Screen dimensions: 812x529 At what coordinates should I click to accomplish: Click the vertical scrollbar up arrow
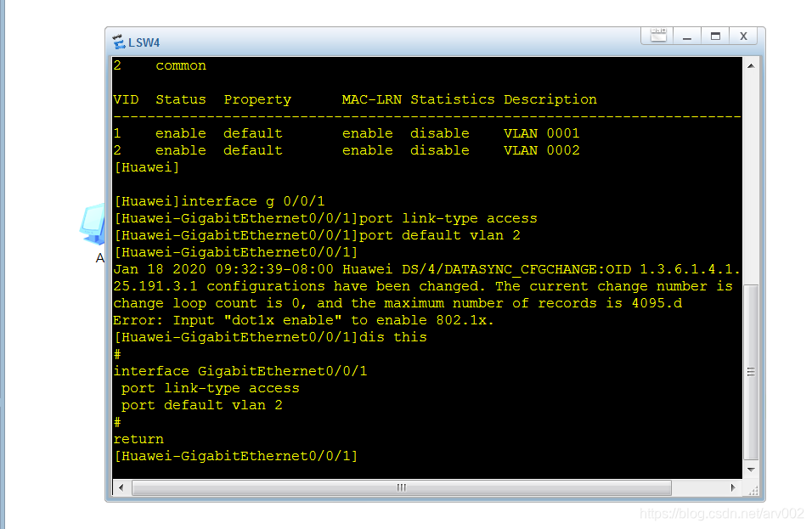click(x=751, y=65)
